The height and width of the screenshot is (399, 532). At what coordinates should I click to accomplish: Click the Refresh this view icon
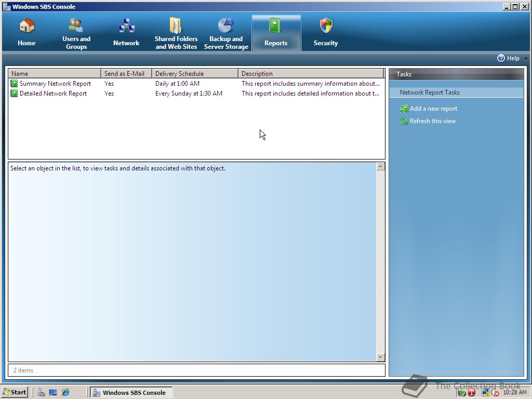click(x=404, y=121)
